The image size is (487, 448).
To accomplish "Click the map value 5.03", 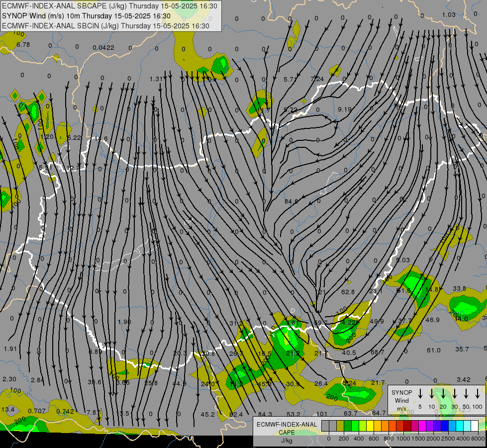I will pos(403,260).
